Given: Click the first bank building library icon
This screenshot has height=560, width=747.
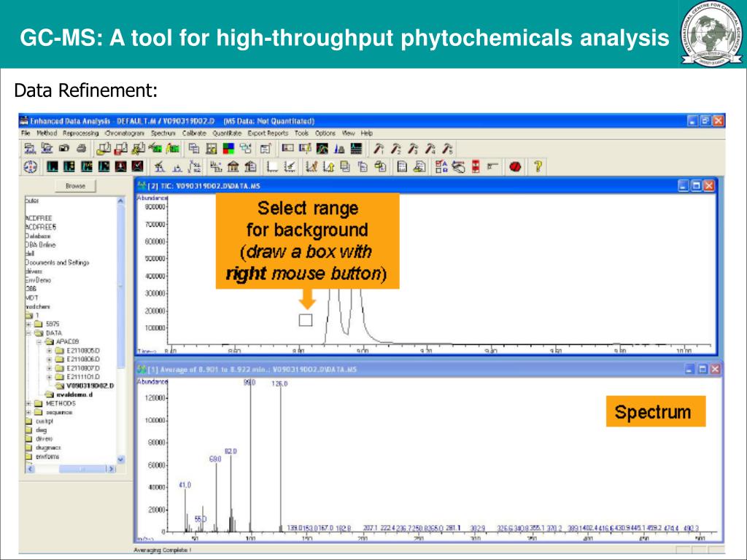Looking at the screenshot, I should [233, 167].
